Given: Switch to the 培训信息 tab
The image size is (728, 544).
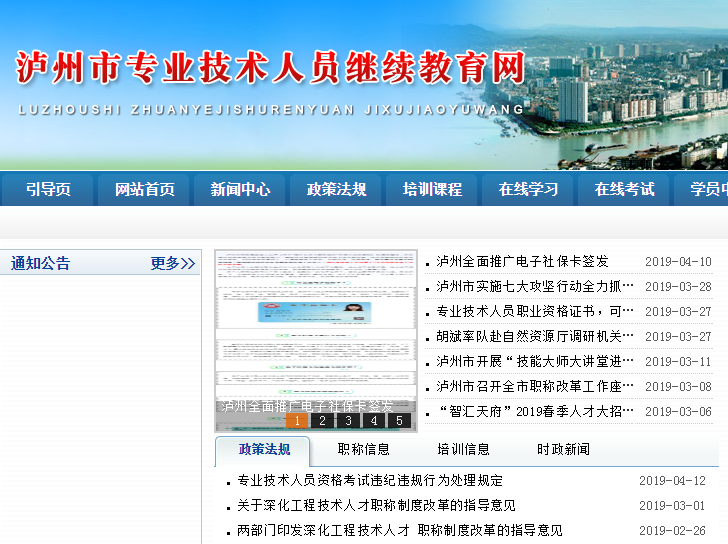Looking at the screenshot, I should point(463,449).
